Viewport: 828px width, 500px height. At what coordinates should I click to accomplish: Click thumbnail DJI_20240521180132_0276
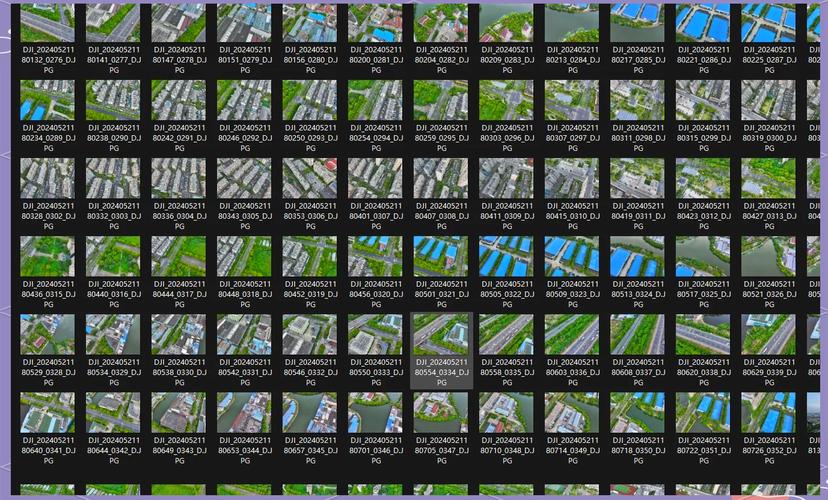coord(47,22)
